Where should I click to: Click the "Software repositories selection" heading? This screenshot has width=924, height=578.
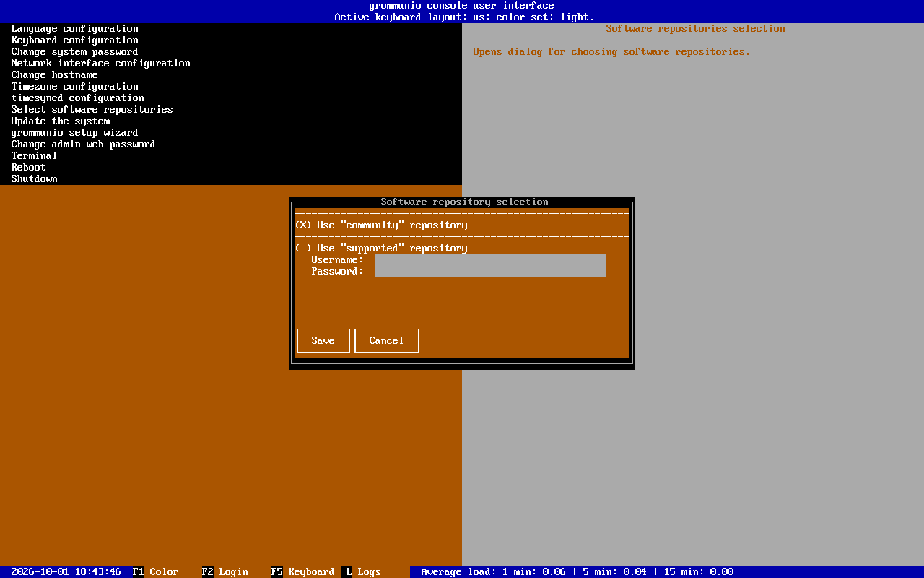[x=696, y=29]
